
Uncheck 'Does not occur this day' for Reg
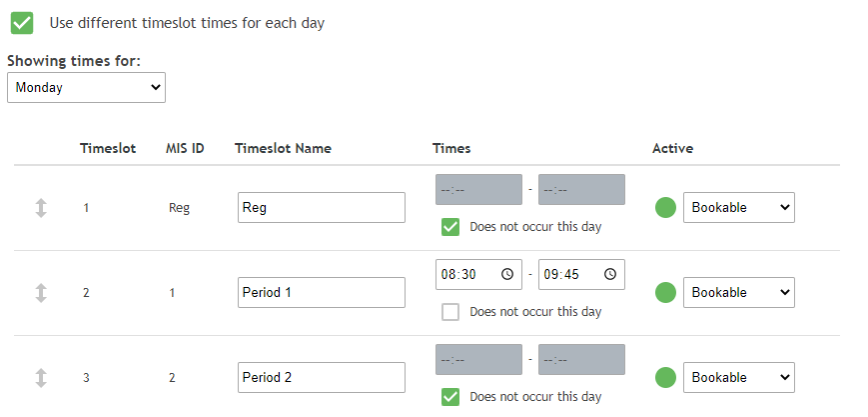[450, 227]
